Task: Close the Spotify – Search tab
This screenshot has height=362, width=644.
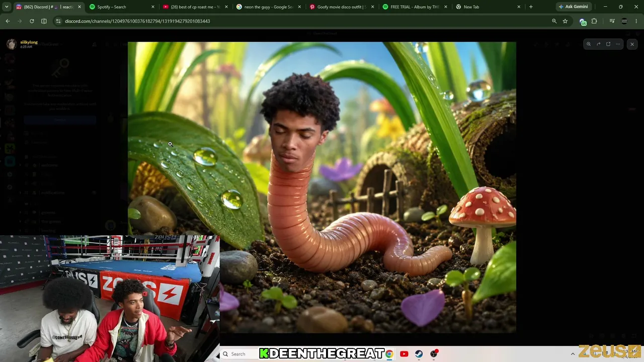Action: (x=153, y=7)
